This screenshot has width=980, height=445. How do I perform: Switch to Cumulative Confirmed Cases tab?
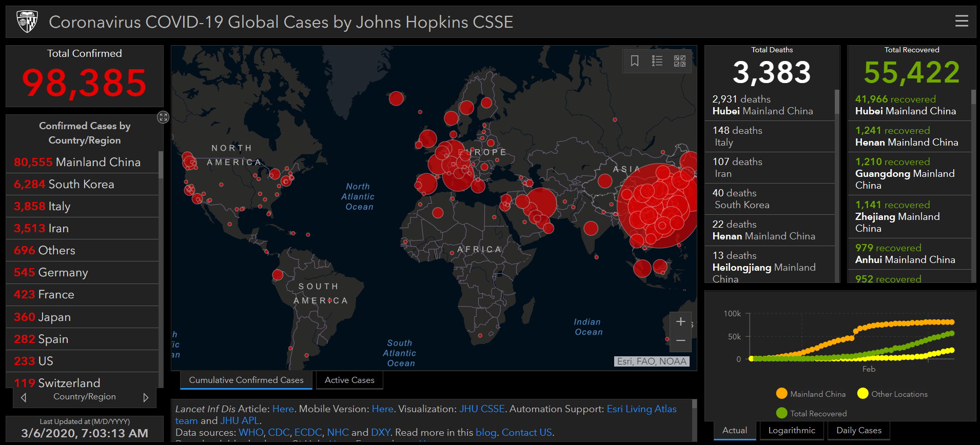click(246, 380)
